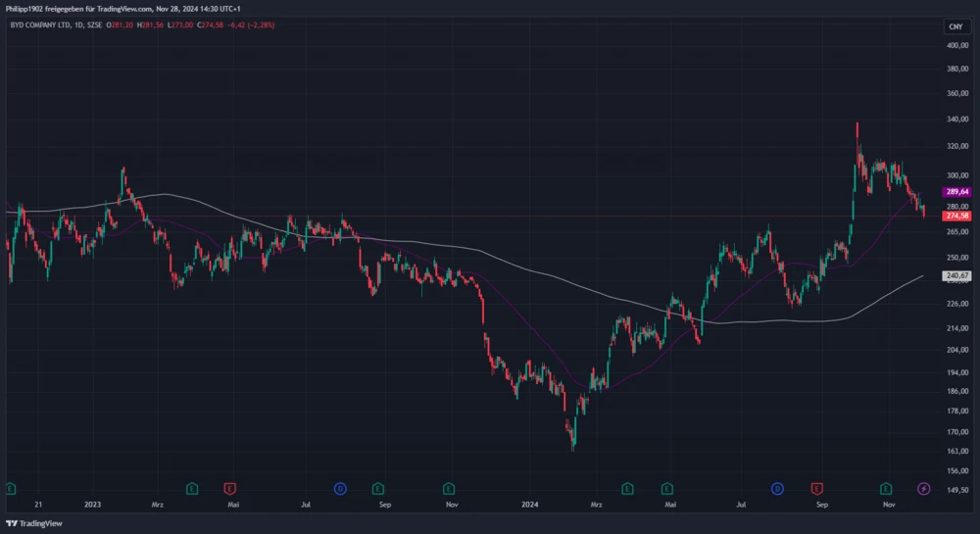Screen dimensions: 980x534
Task: Click the red 274,58 current price label
Action: pyautogui.click(x=956, y=215)
